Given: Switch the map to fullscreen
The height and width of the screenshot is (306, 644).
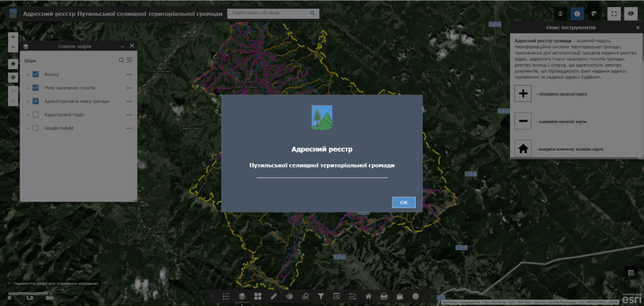Looking at the screenshot, I should click(x=614, y=14).
